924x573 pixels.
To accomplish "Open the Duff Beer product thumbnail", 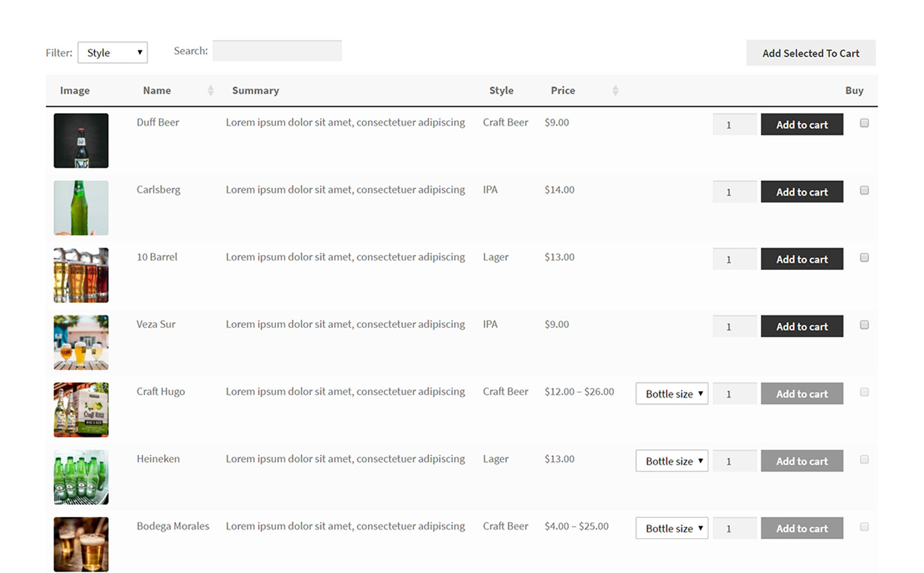I will pyautogui.click(x=81, y=140).
